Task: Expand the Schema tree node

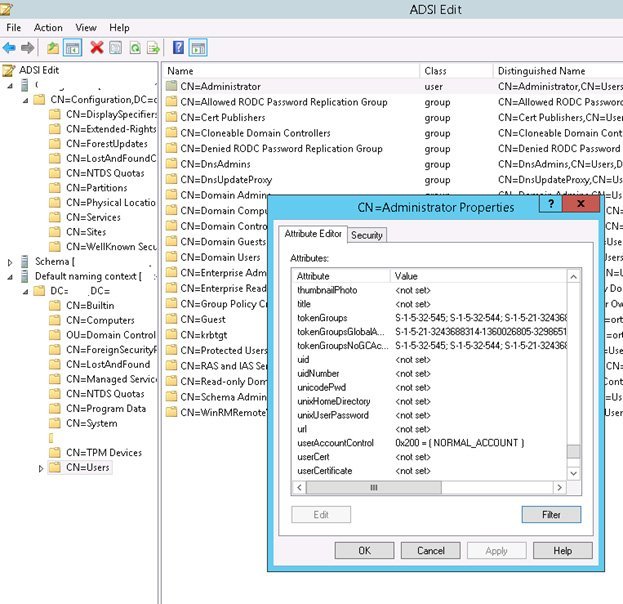Action: pos(10,262)
